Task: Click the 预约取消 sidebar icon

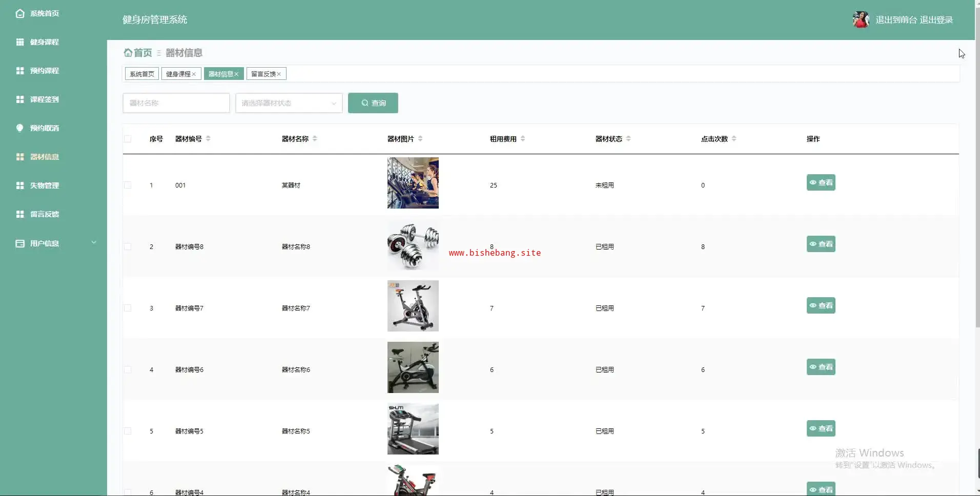Action: click(x=20, y=128)
